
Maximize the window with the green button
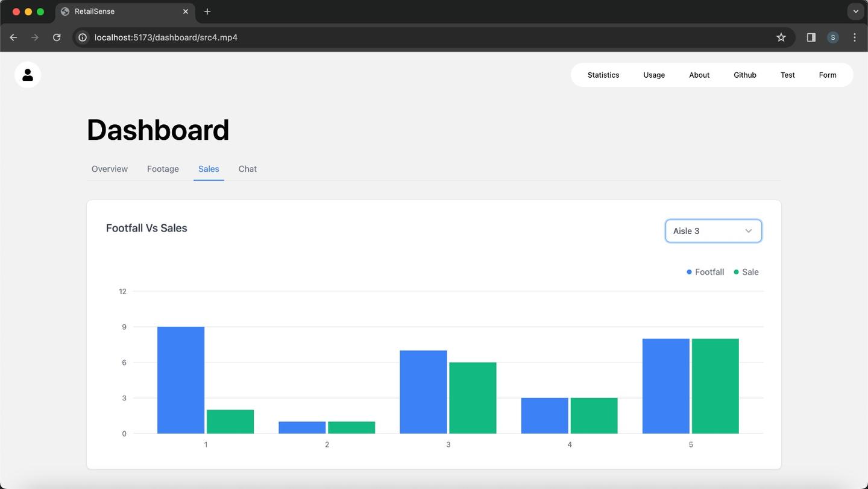pyautogui.click(x=40, y=11)
